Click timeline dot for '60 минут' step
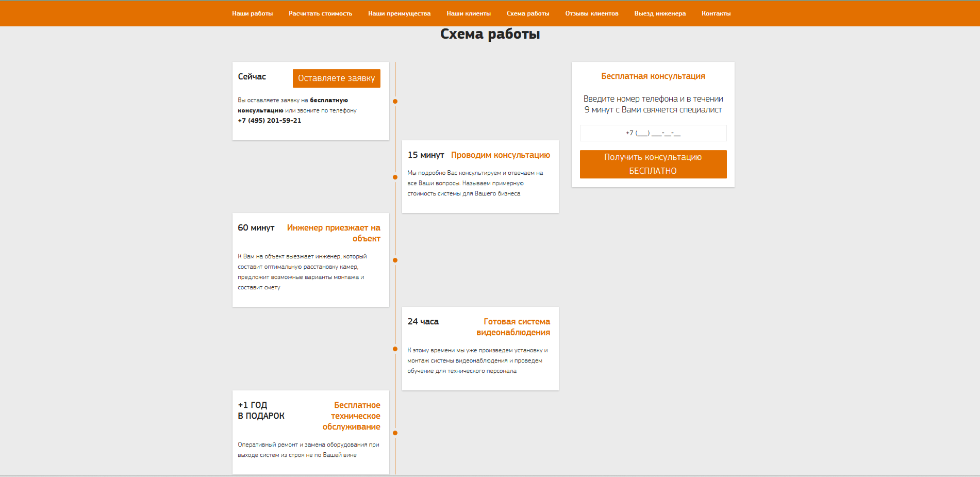 point(395,260)
